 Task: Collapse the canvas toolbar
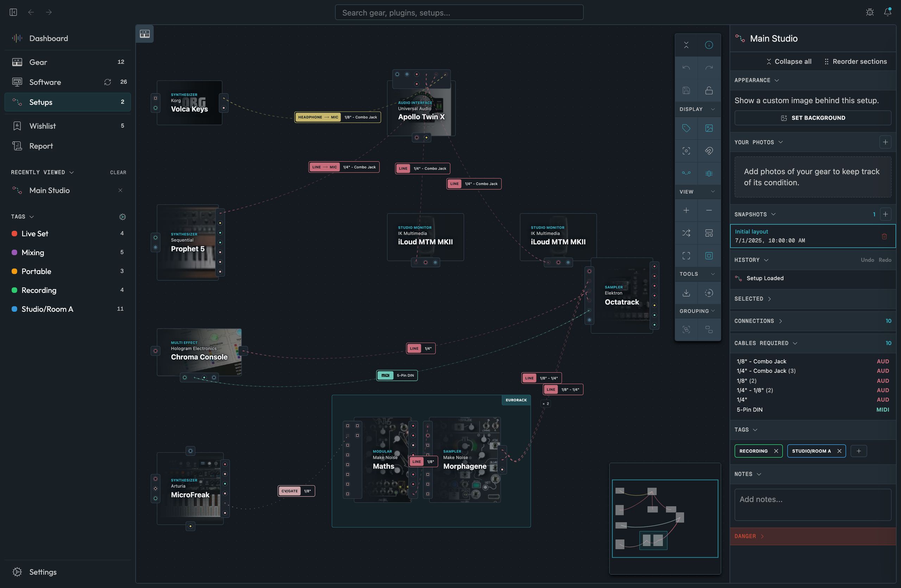click(x=686, y=45)
